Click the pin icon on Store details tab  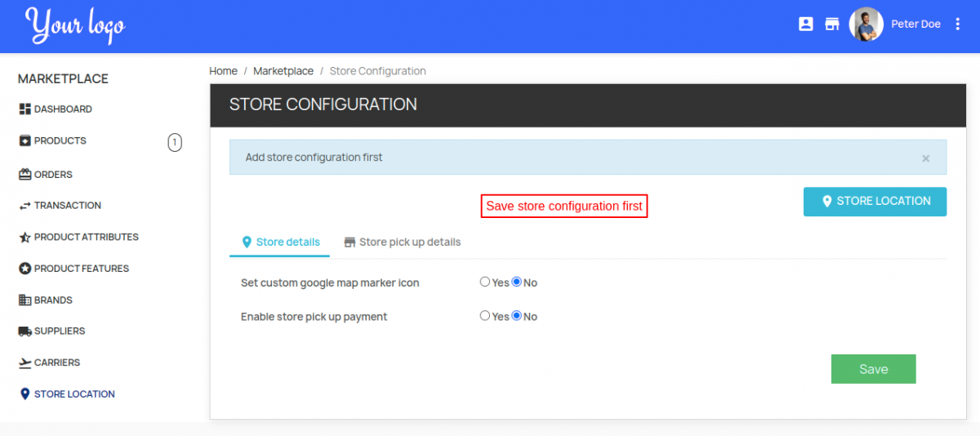pos(247,242)
